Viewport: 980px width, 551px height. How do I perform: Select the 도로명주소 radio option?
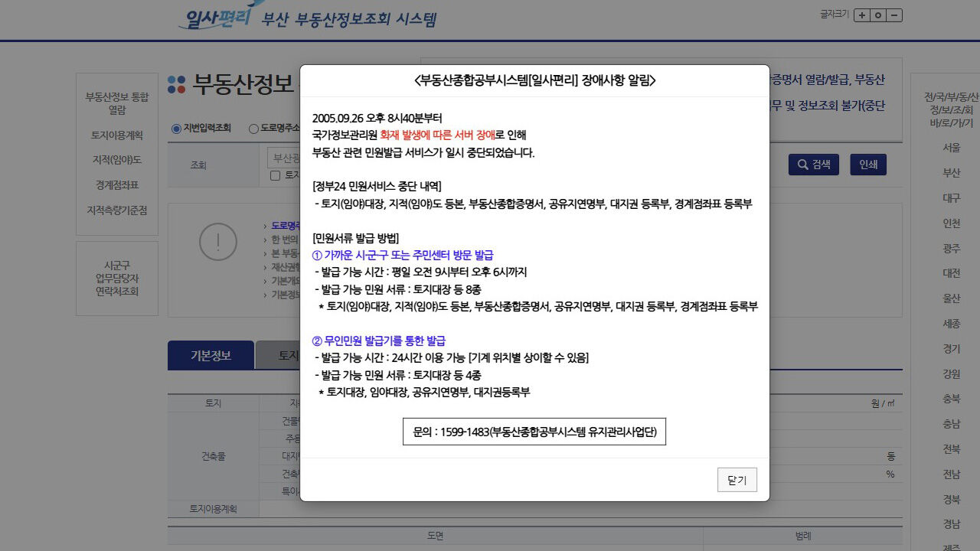pos(253,129)
